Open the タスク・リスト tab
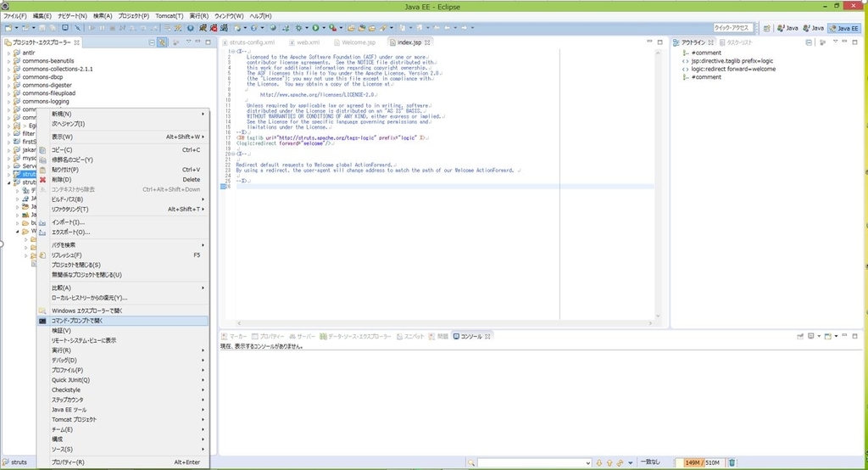Image resolution: width=868 pixels, height=470 pixels. 736,42
